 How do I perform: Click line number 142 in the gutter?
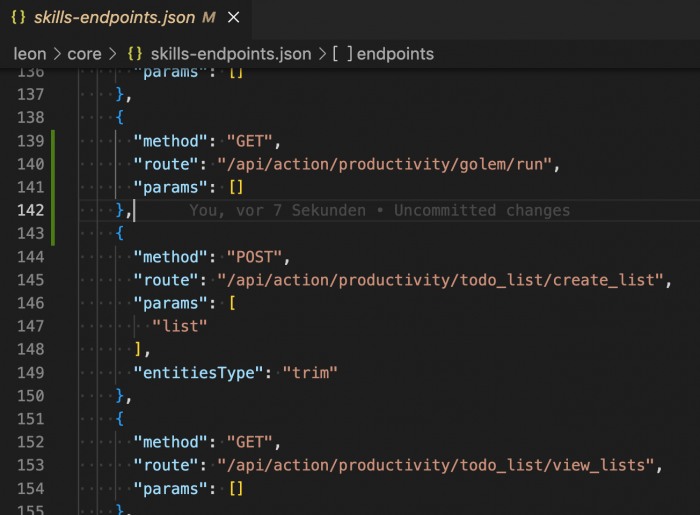31,210
